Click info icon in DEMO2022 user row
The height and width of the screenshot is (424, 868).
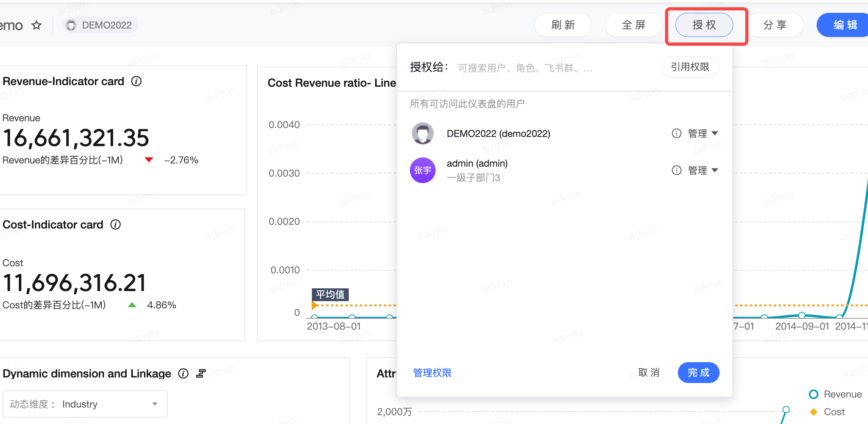[676, 133]
